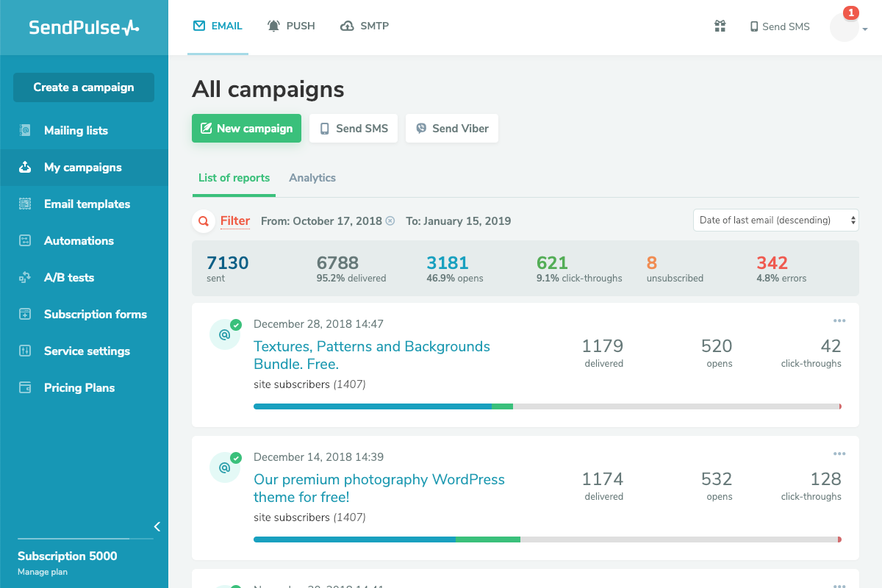Click the 520 opens count
This screenshot has height=588, width=882.
717,351
